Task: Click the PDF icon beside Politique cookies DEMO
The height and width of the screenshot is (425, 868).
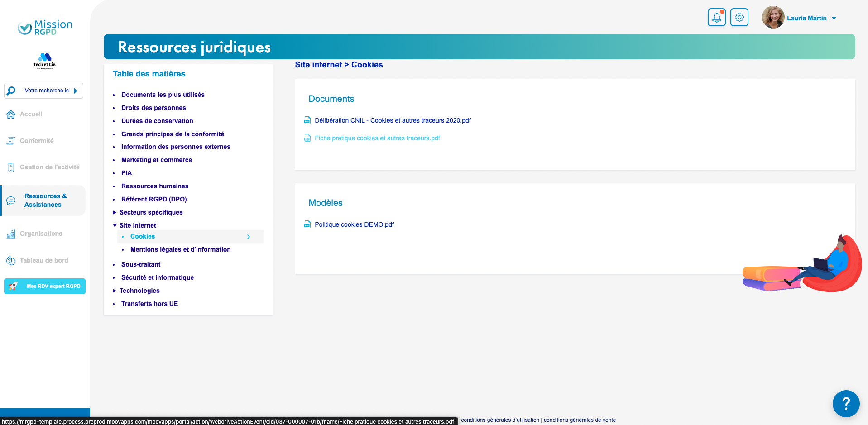Action: click(307, 224)
